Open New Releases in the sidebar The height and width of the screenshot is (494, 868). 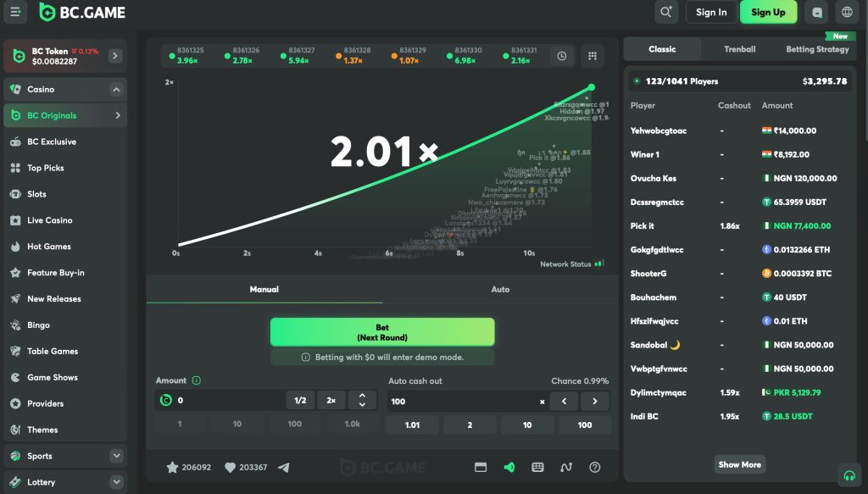click(x=65, y=299)
